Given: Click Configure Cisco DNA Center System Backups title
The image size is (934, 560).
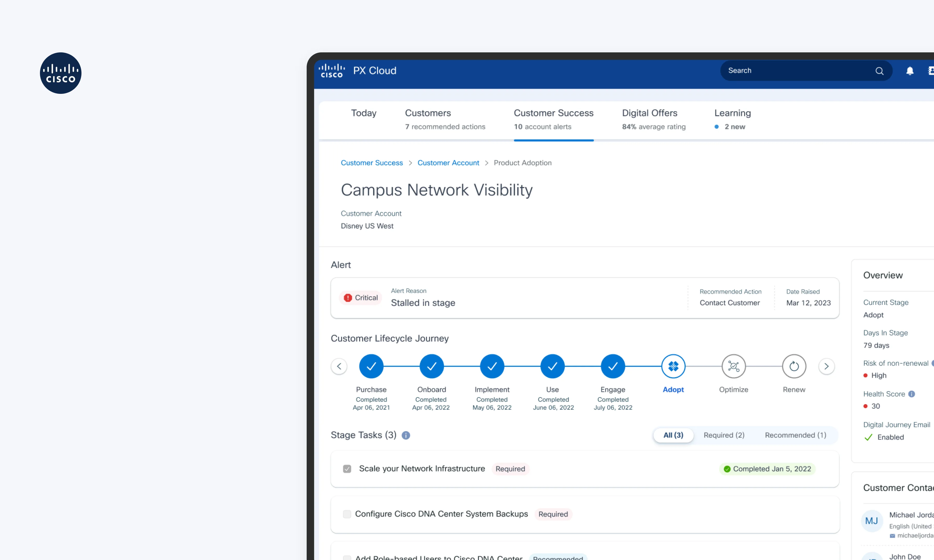Looking at the screenshot, I should [x=441, y=514].
